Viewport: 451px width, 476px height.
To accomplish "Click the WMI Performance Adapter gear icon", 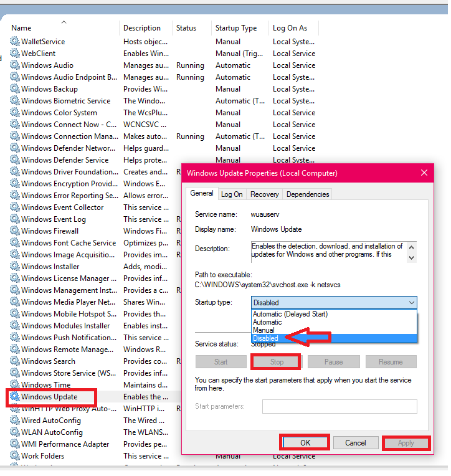I will coord(14,444).
